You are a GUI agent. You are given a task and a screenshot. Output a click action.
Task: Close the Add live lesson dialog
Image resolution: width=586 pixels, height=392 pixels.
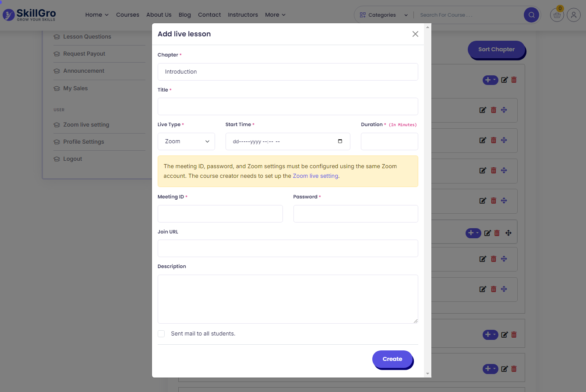[415, 34]
